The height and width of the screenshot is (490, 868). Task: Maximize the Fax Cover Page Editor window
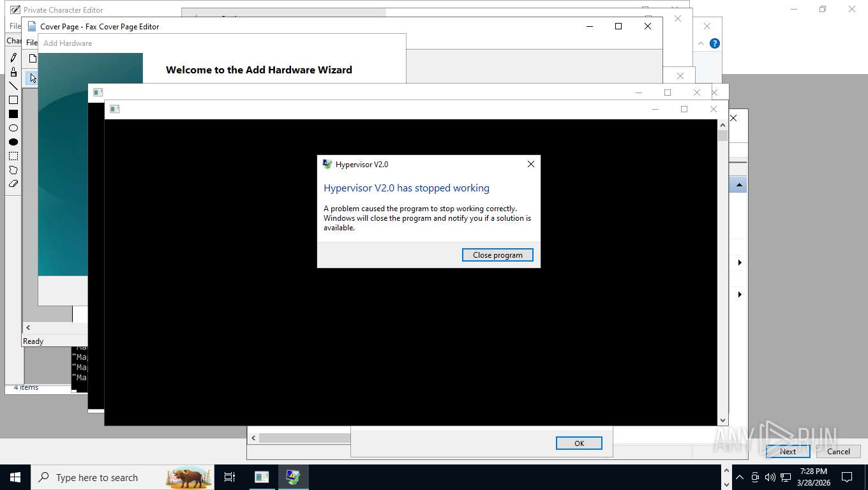pos(618,26)
